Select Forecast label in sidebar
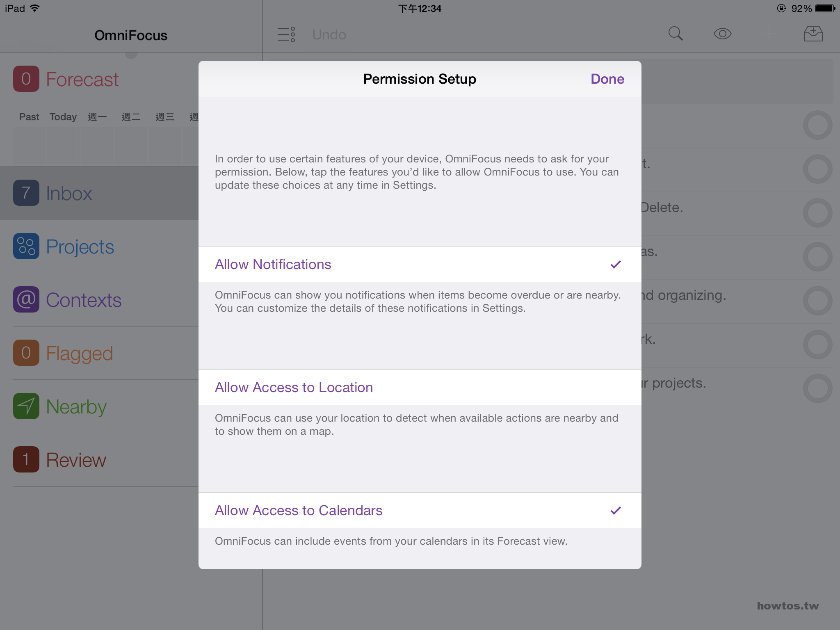This screenshot has width=840, height=630. [82, 80]
